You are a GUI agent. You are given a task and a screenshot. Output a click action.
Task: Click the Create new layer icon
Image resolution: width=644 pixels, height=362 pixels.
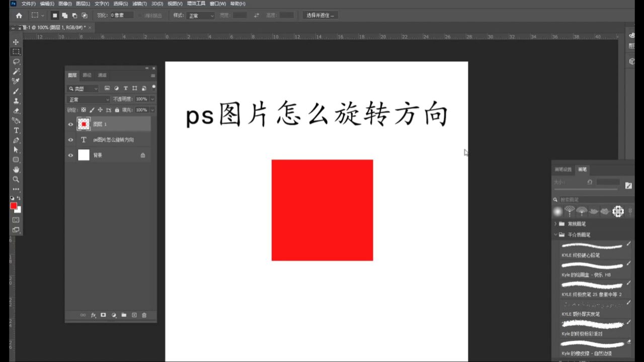(133, 315)
